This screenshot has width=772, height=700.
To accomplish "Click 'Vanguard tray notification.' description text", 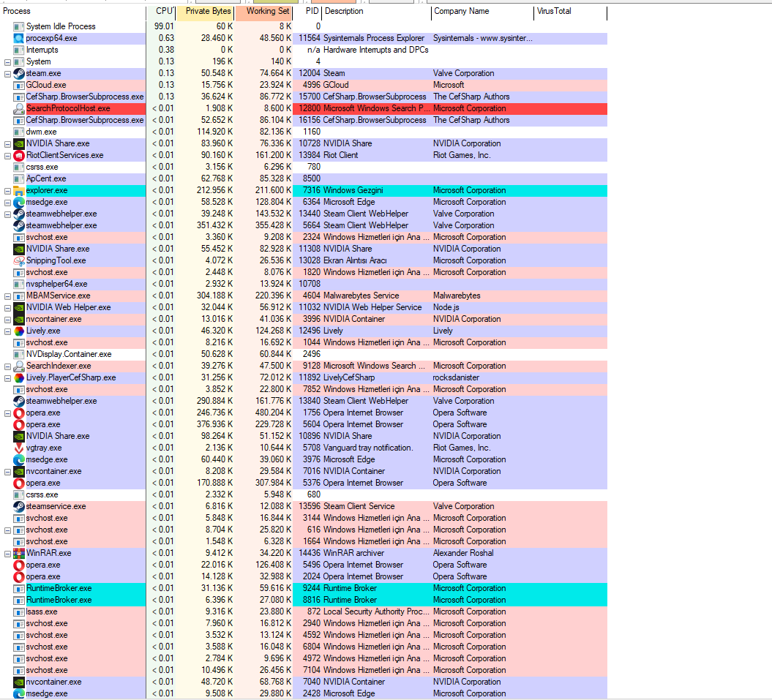I will 368,448.
